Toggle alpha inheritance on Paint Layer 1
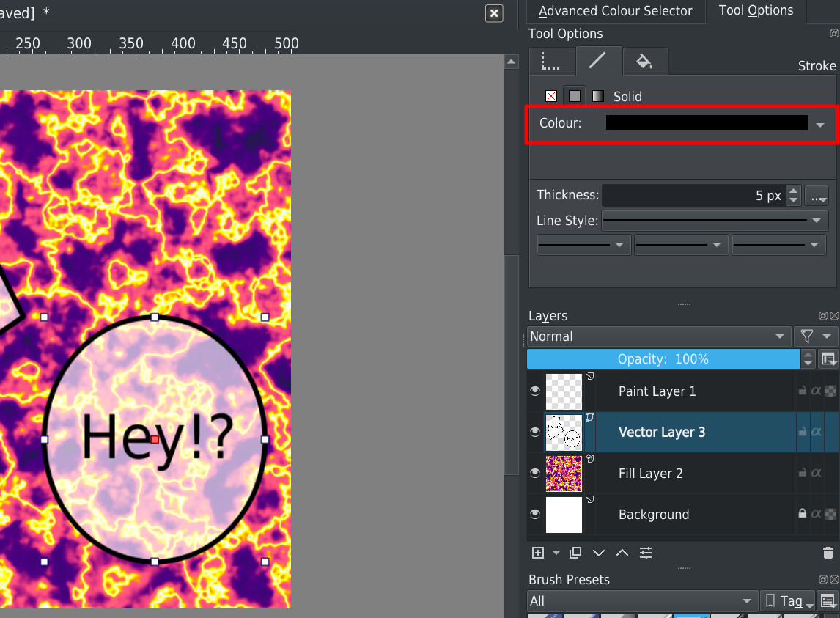This screenshot has height=618, width=840. point(816,391)
